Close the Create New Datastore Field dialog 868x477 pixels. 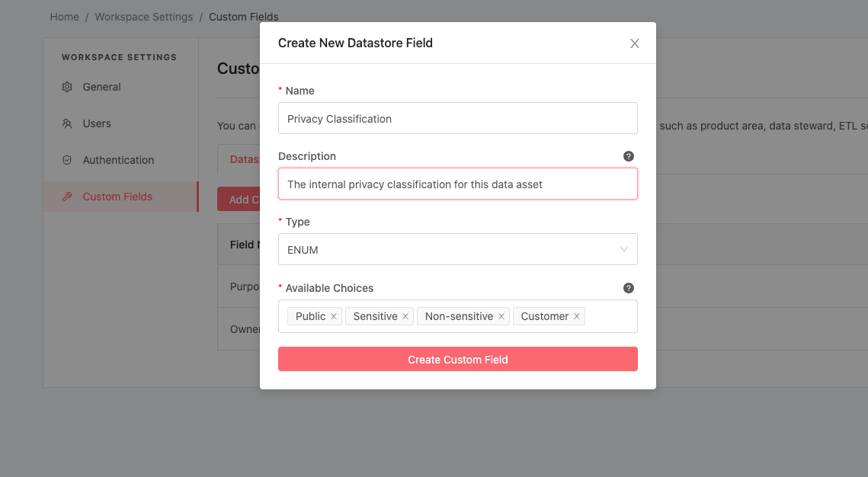click(634, 43)
